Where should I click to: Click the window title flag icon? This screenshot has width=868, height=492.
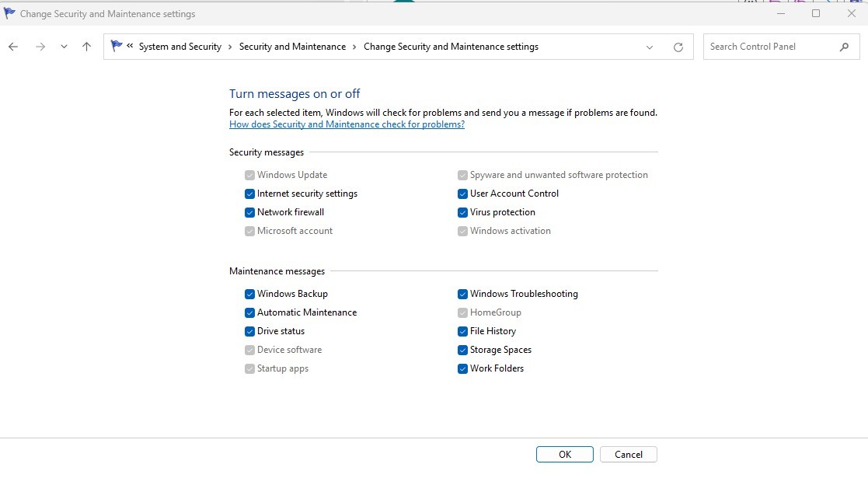pos(9,13)
